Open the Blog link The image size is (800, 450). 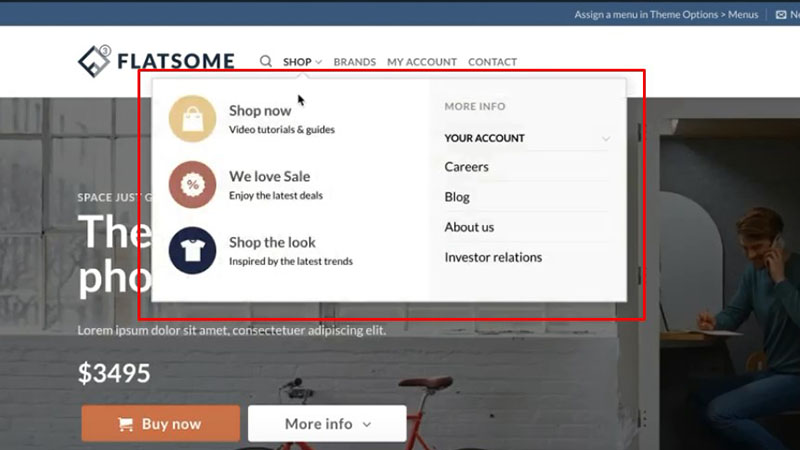(457, 197)
